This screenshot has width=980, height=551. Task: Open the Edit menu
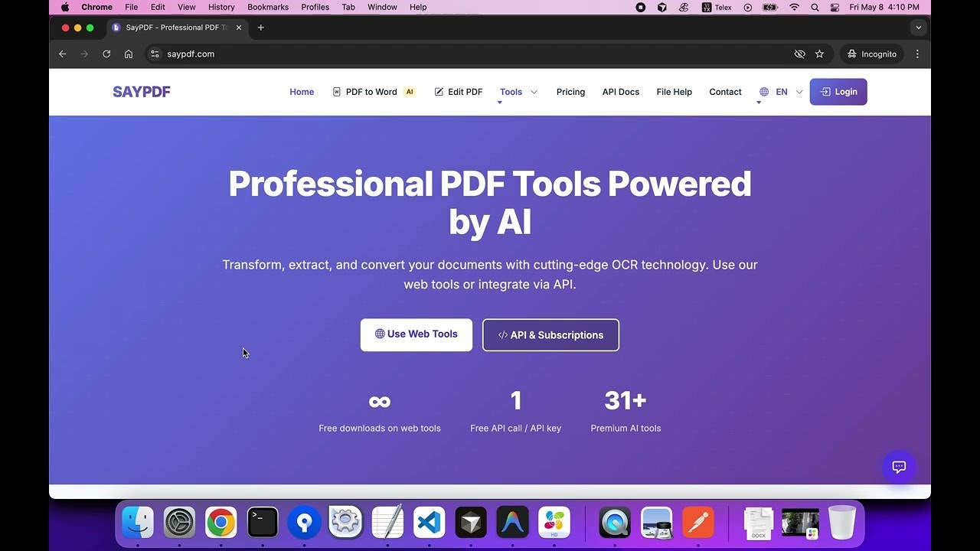(x=158, y=7)
